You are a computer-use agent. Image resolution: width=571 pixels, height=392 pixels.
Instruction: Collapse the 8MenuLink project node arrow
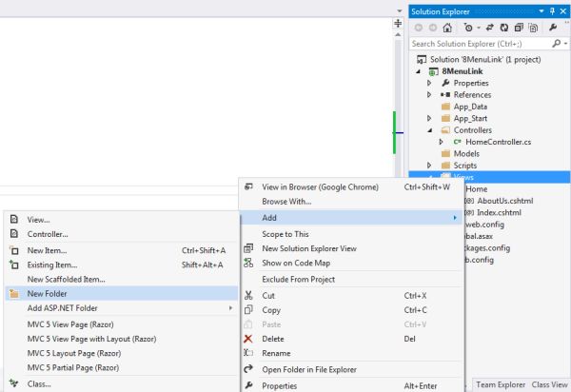tap(419, 71)
